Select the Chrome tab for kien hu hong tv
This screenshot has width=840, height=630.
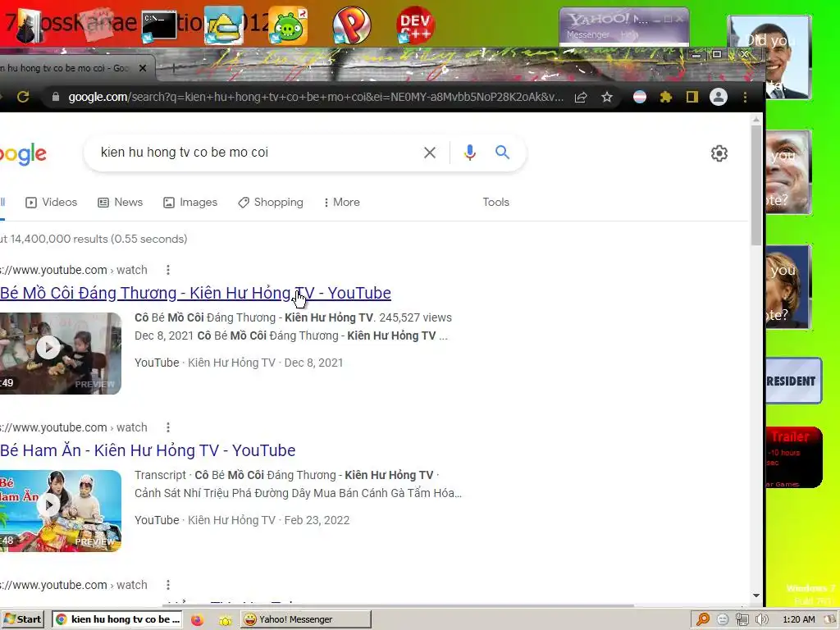64,68
